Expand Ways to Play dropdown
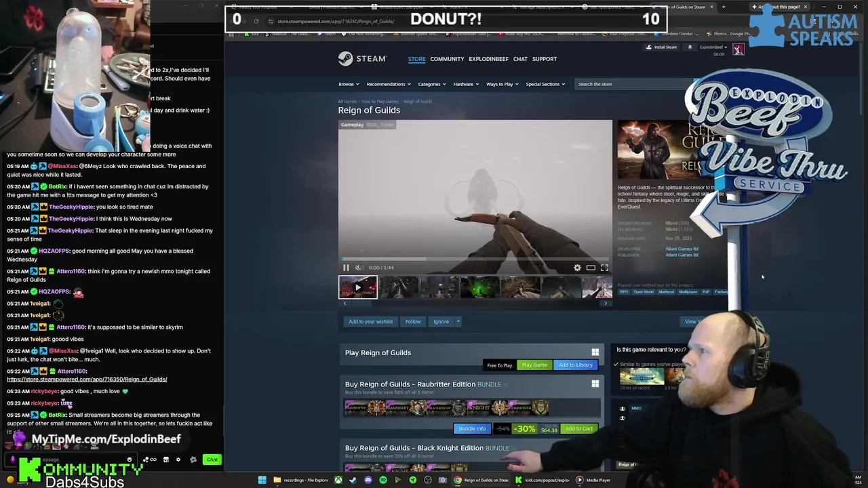Screen dimensions: 868x488 pyautogui.click(x=502, y=84)
